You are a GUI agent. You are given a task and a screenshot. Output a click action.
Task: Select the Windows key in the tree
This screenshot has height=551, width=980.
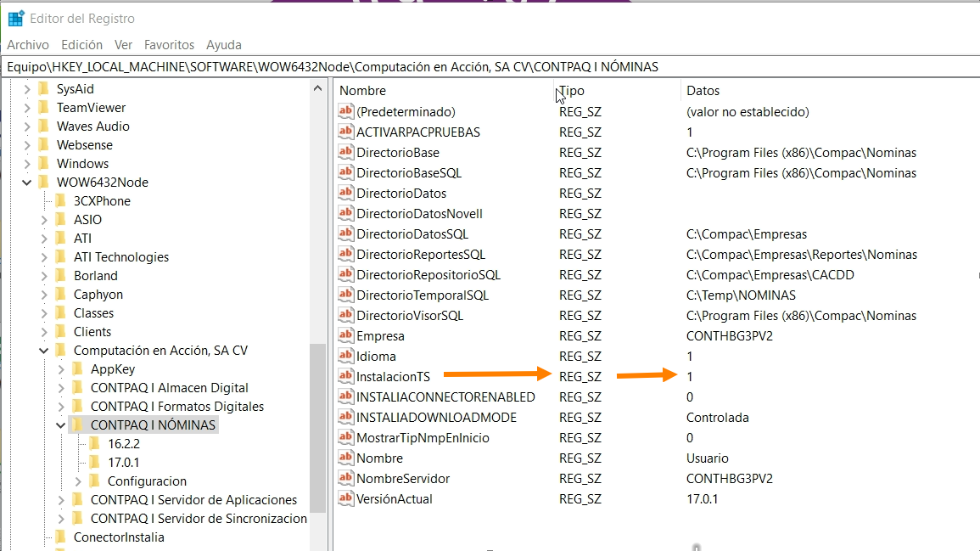pos(82,164)
